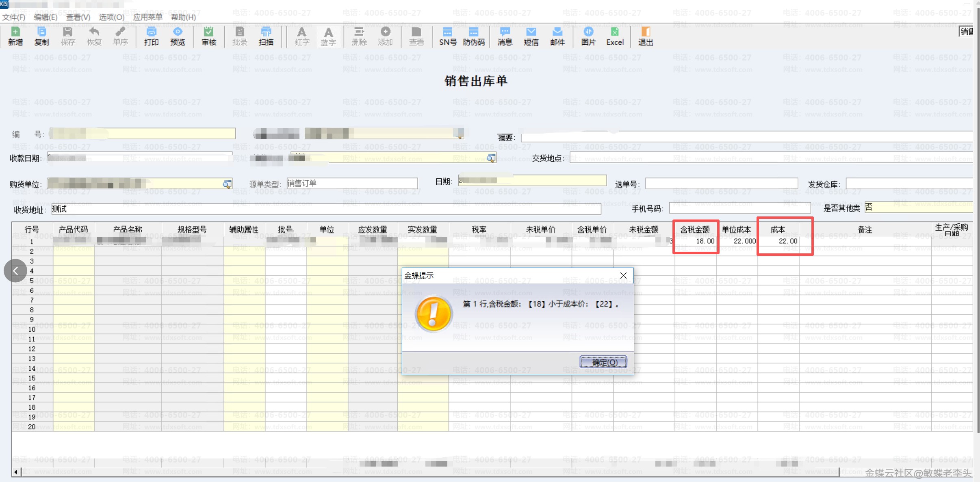
Task: Click the 交货地点 input field
Action: pos(771,158)
